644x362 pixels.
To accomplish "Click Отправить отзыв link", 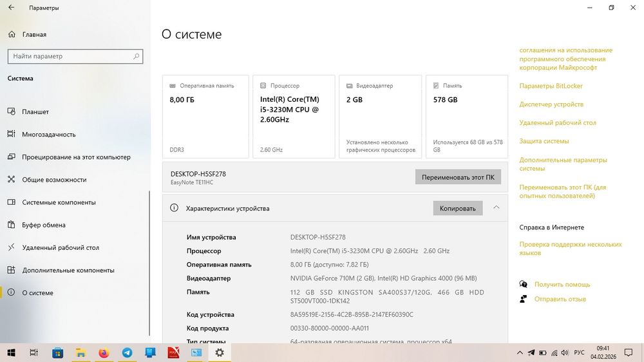I will tap(560, 299).
